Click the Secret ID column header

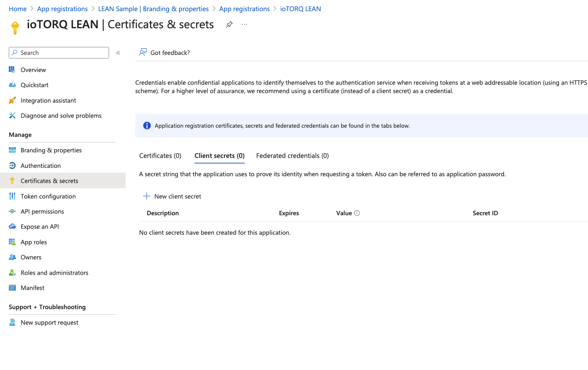click(x=485, y=213)
